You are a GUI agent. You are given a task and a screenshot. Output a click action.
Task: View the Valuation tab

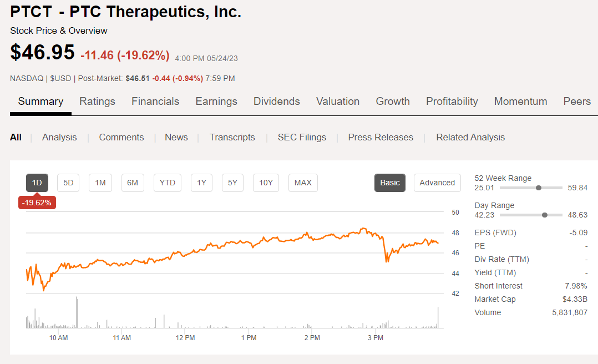[x=338, y=101]
